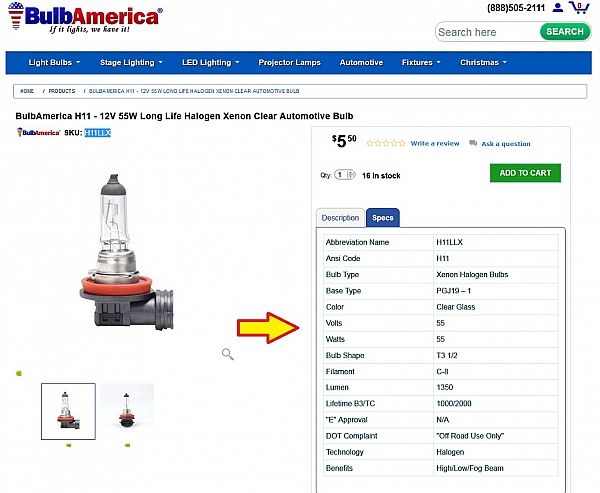Click the speech bubble icon by Ask a question
This screenshot has height=493, width=600.
point(473,143)
